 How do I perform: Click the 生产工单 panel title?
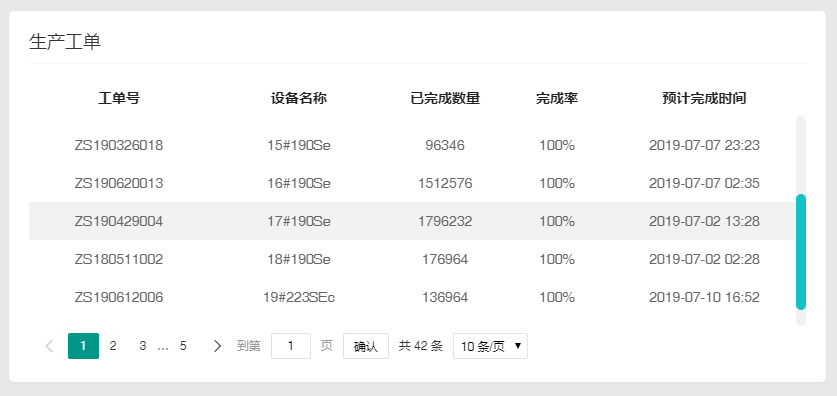[65, 42]
